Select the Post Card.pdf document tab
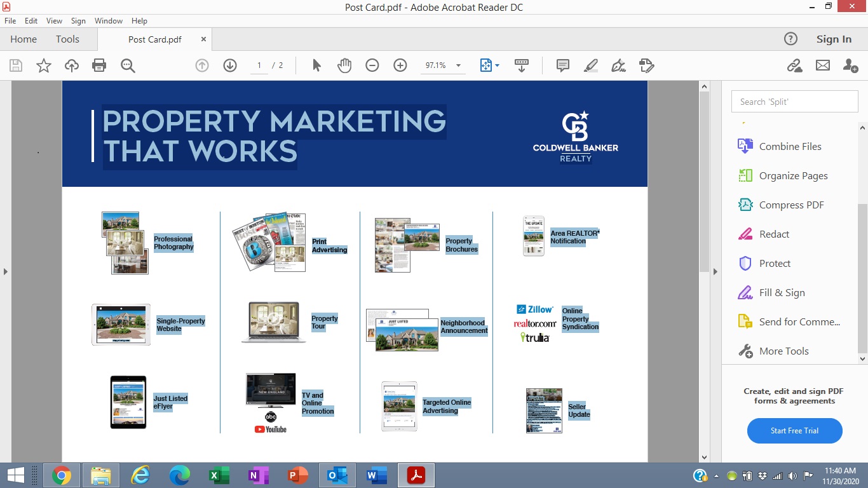Image resolution: width=868 pixels, height=488 pixels. click(155, 39)
